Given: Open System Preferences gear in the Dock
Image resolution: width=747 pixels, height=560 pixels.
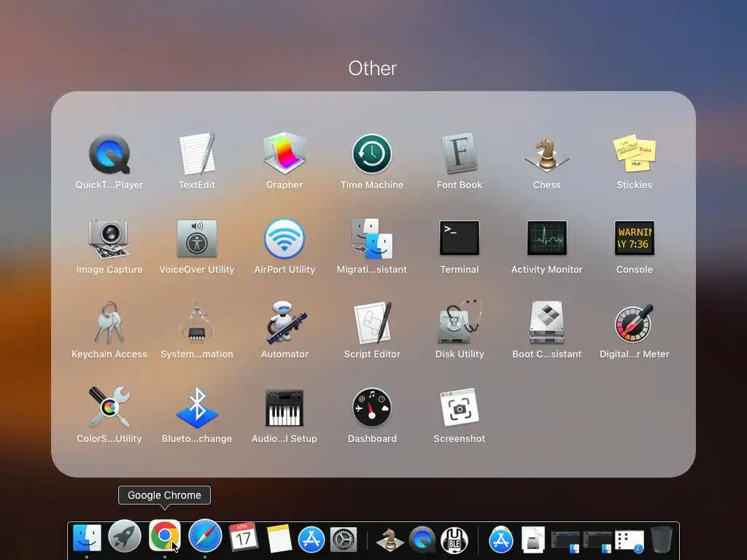Looking at the screenshot, I should 344,540.
